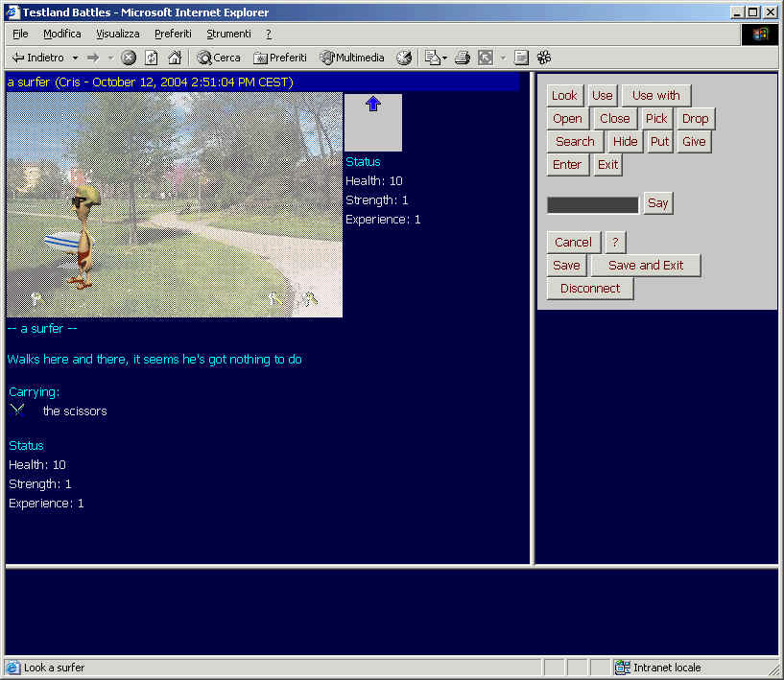784x680 pixels.
Task: Click the Intranet locale zone indicator
Action: pyautogui.click(x=658, y=668)
